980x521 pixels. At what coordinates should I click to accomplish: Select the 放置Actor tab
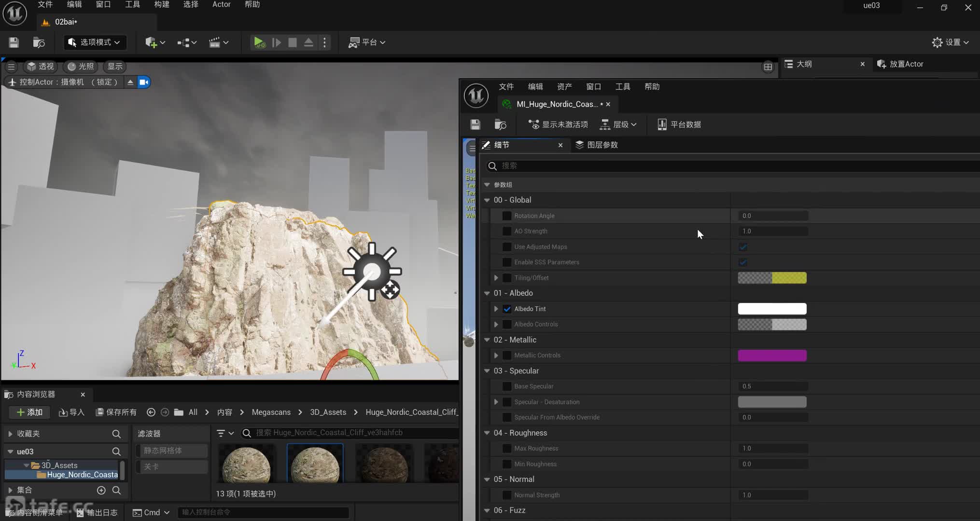click(x=900, y=64)
